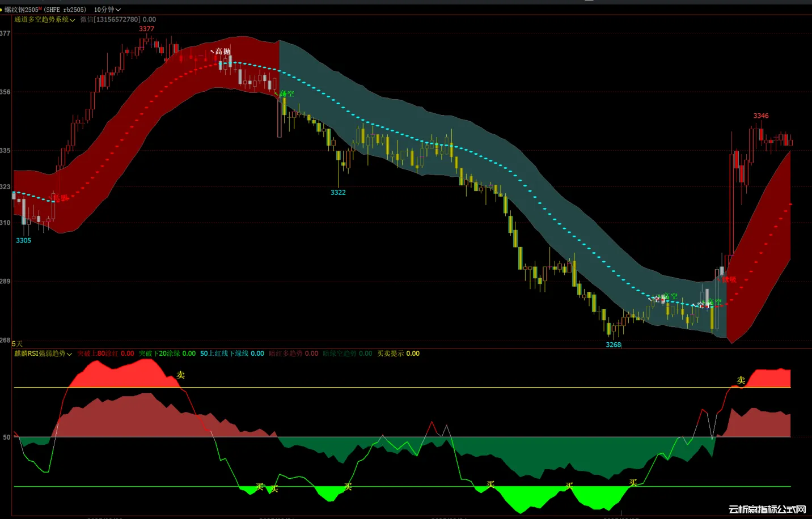Select the 突破下20涂绿 indicator label
Screen dimensions: 812x519
tap(159, 354)
